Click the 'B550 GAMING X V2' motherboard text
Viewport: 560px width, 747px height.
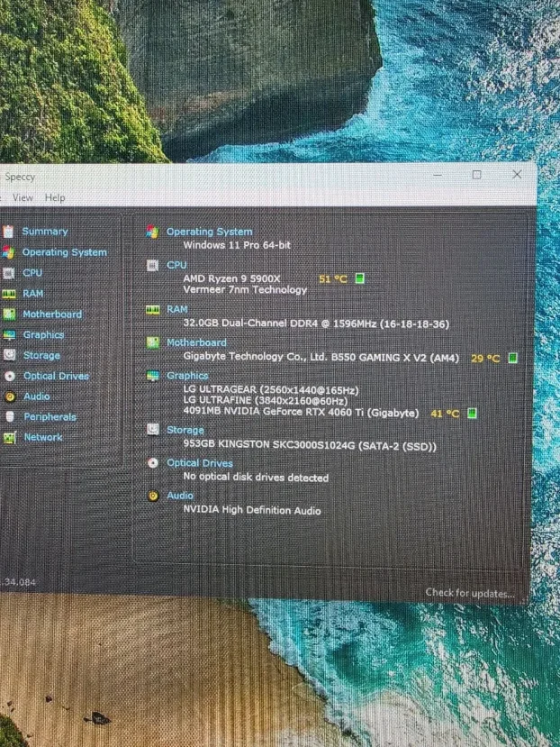[x=379, y=358]
